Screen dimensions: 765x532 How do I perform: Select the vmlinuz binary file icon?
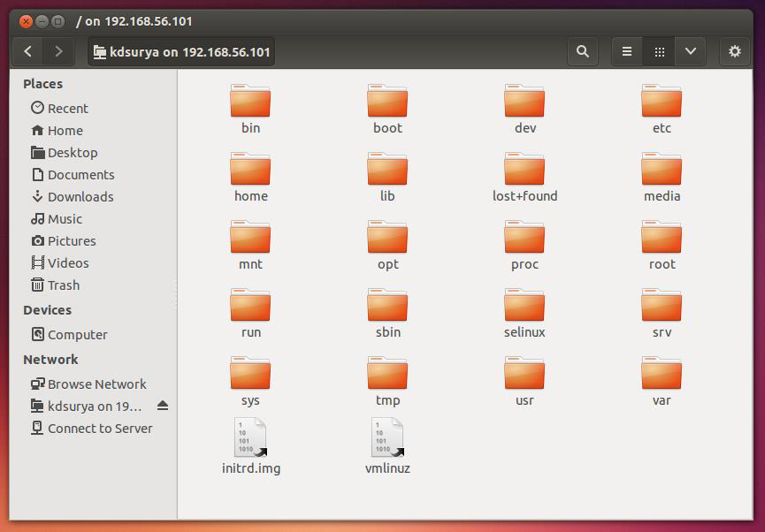click(387, 437)
